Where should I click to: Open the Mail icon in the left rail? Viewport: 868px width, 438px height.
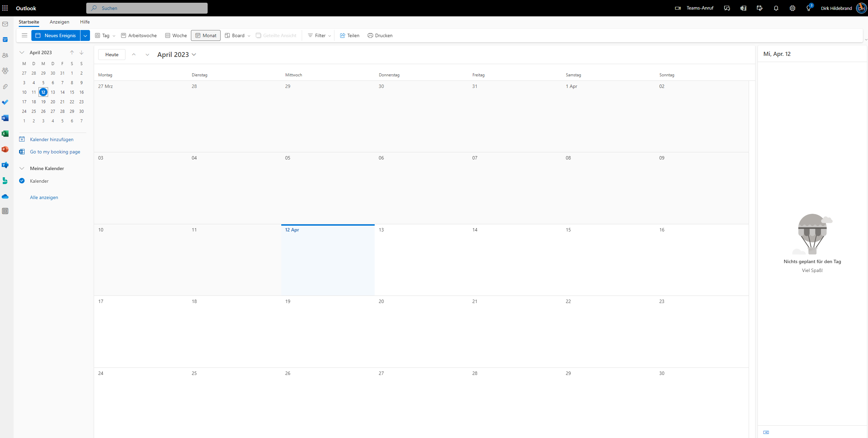coord(5,24)
